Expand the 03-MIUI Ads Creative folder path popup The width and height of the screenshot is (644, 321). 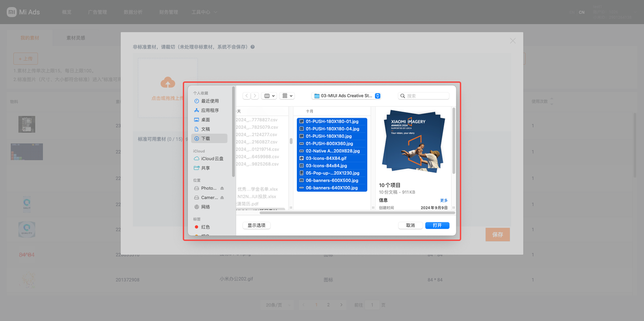(x=378, y=96)
